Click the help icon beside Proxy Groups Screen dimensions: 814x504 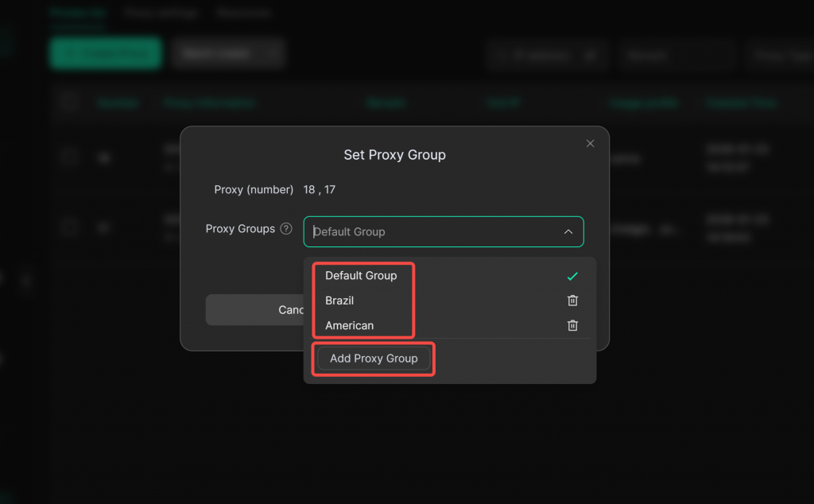click(286, 229)
